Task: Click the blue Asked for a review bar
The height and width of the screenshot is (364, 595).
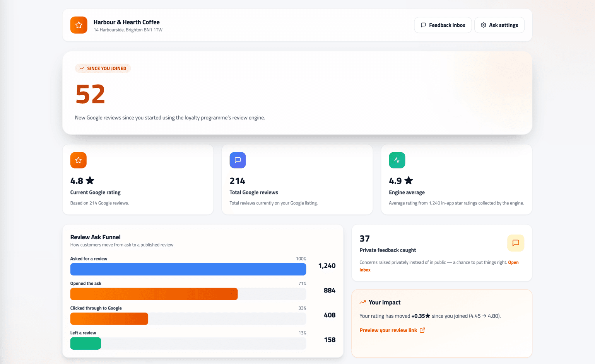Action: 188,269
